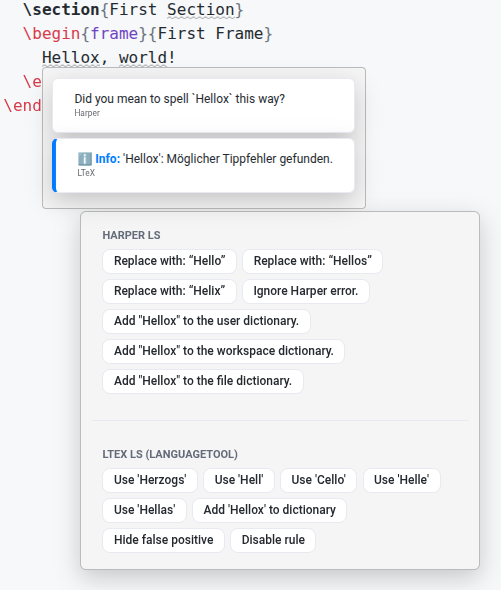Click '\section' command in the editor
The width and height of the screenshot is (501, 590).
tap(61, 9)
